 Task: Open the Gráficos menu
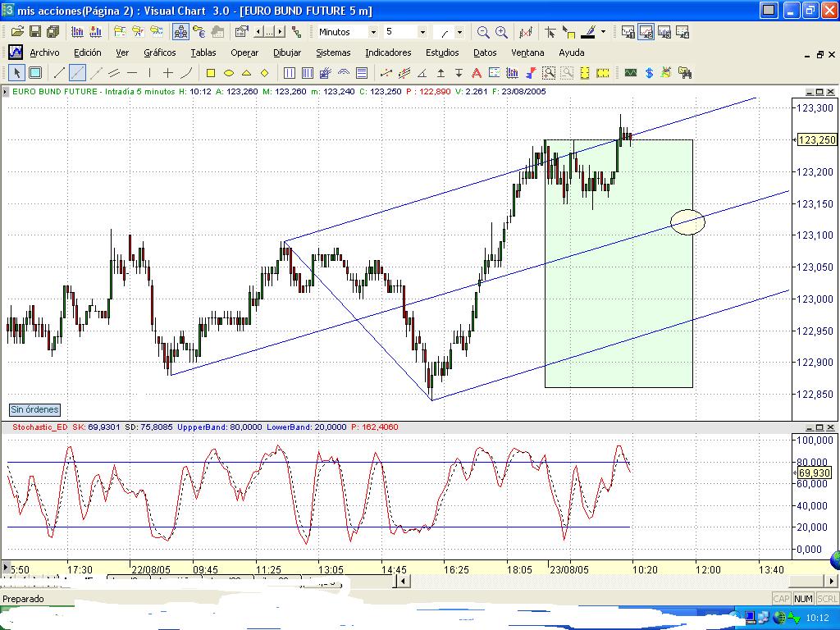(x=160, y=52)
